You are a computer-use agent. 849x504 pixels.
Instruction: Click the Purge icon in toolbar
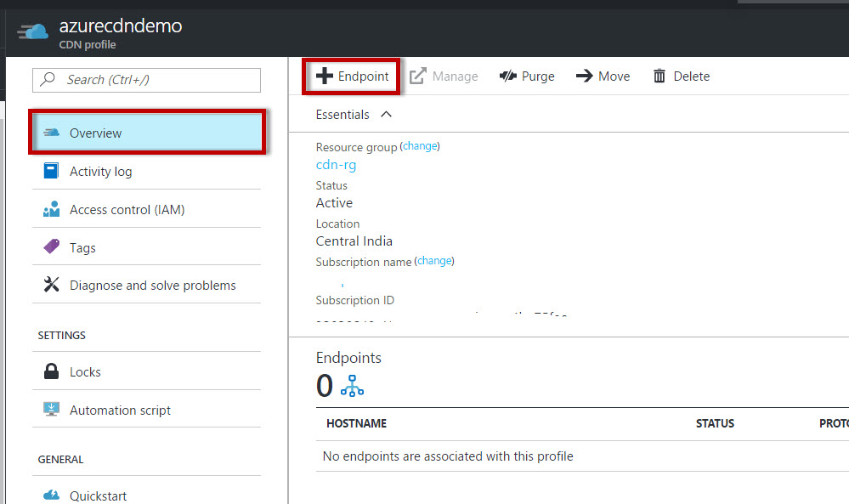coord(508,76)
